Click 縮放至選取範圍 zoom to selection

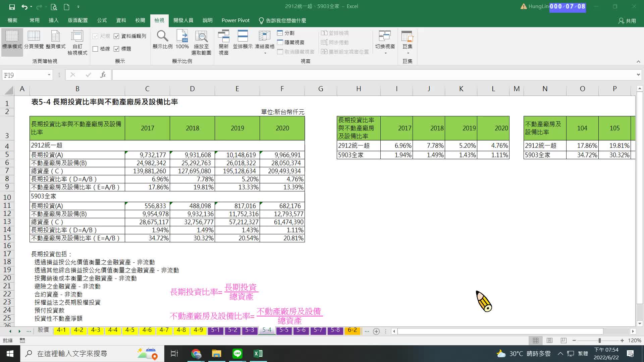(x=201, y=43)
